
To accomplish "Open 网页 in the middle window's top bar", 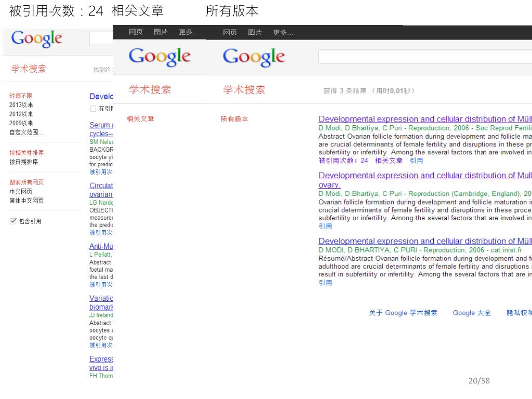I will 136,32.
